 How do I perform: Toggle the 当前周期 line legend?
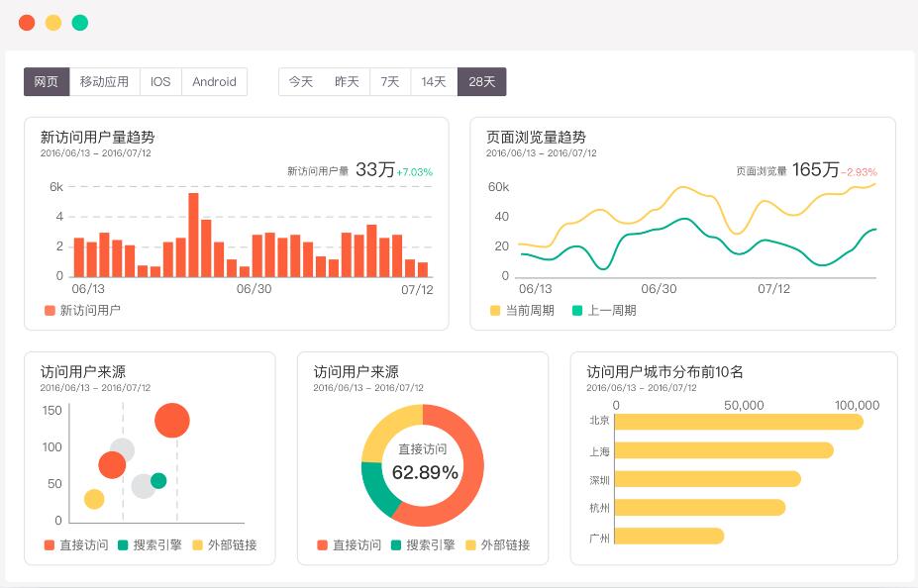tap(521, 310)
